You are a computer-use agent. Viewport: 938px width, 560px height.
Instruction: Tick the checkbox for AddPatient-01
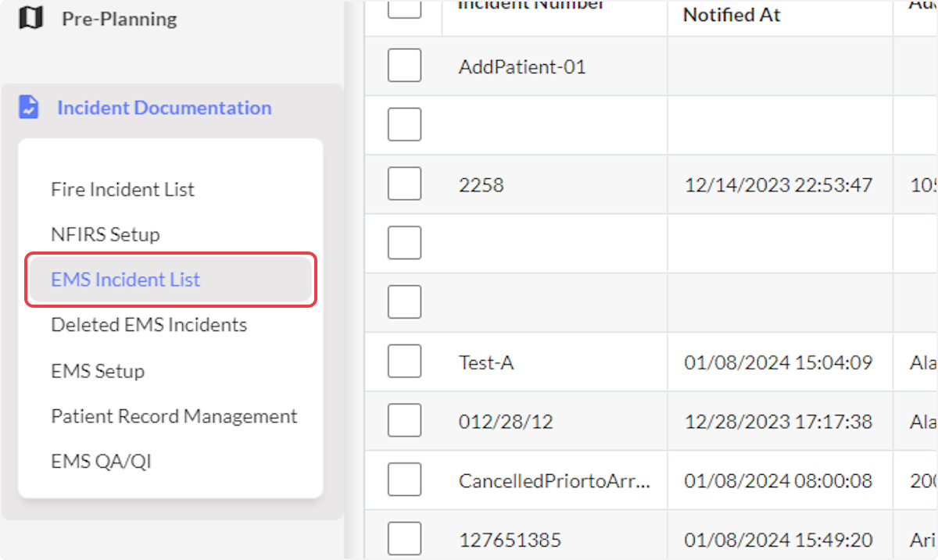(404, 66)
